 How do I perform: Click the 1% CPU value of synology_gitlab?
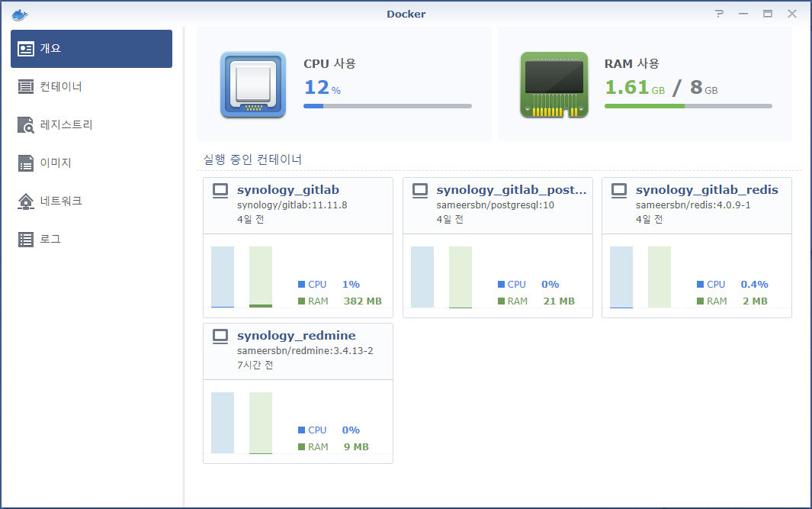351,284
